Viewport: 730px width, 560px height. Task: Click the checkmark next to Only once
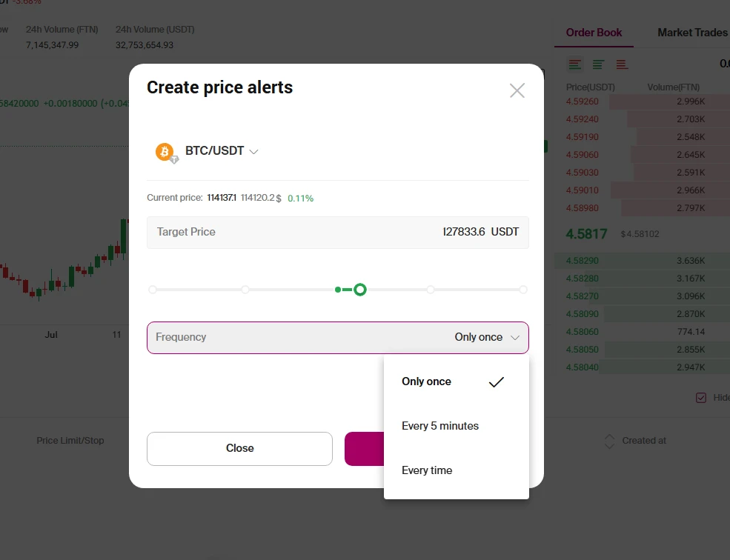tap(497, 381)
